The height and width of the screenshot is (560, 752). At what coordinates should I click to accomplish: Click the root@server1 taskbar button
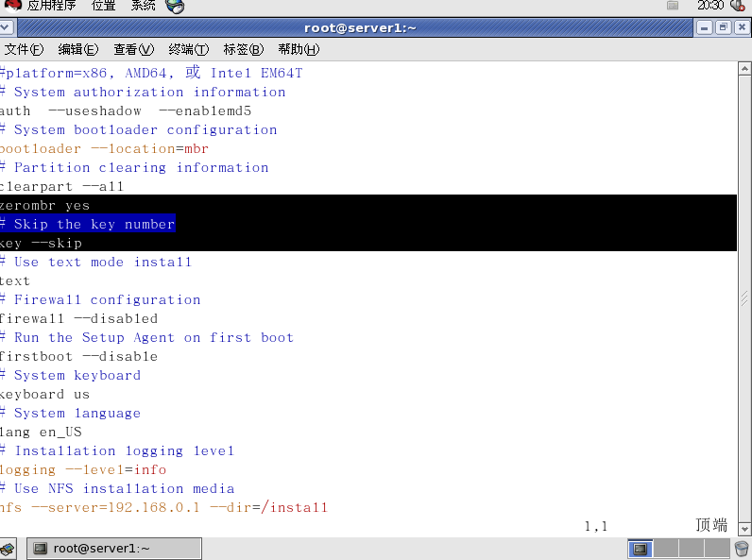coord(114,549)
